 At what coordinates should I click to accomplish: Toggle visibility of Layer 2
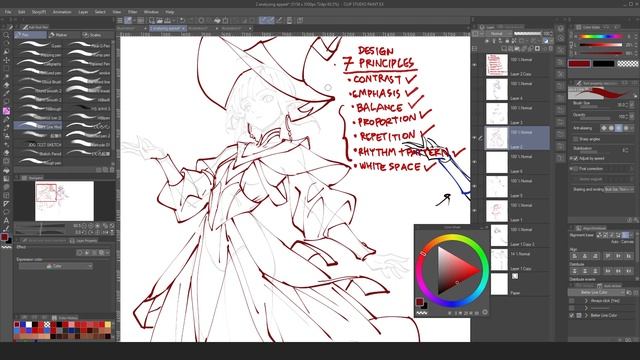point(474,138)
